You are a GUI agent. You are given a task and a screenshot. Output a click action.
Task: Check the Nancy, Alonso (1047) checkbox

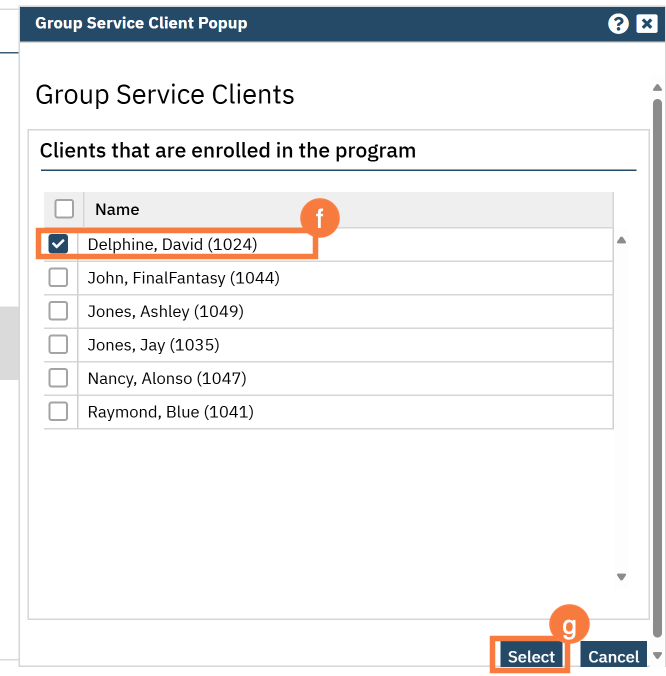59,378
